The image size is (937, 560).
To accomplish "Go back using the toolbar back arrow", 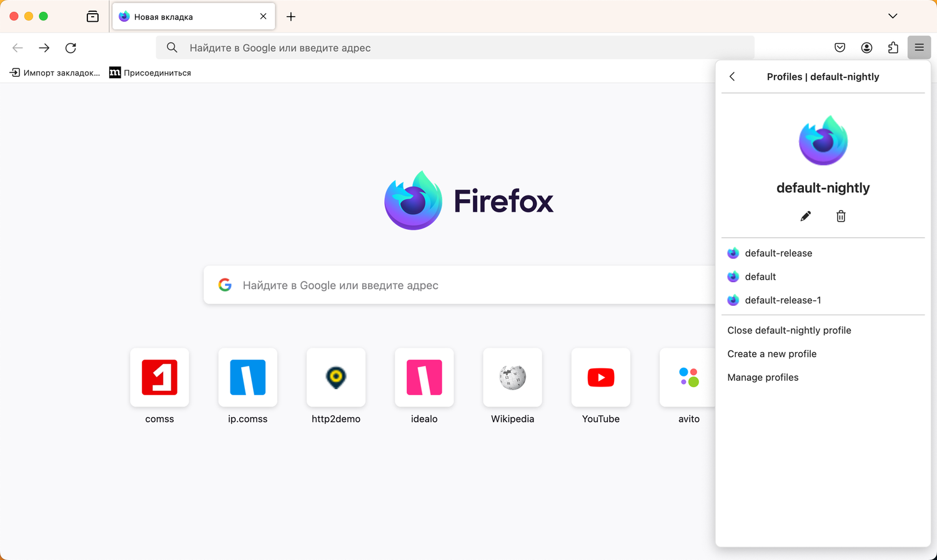I will click(17, 48).
